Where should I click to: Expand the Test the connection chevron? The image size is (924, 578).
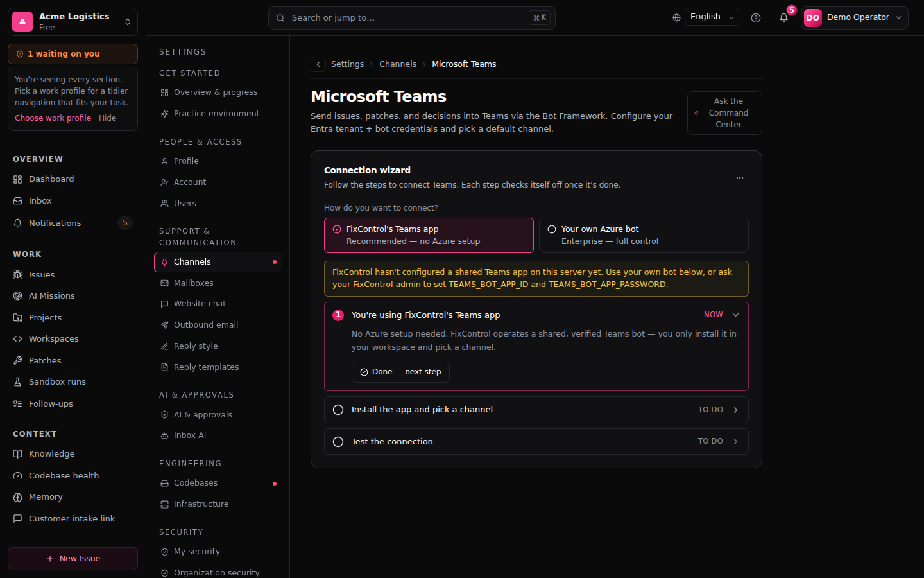pos(736,442)
